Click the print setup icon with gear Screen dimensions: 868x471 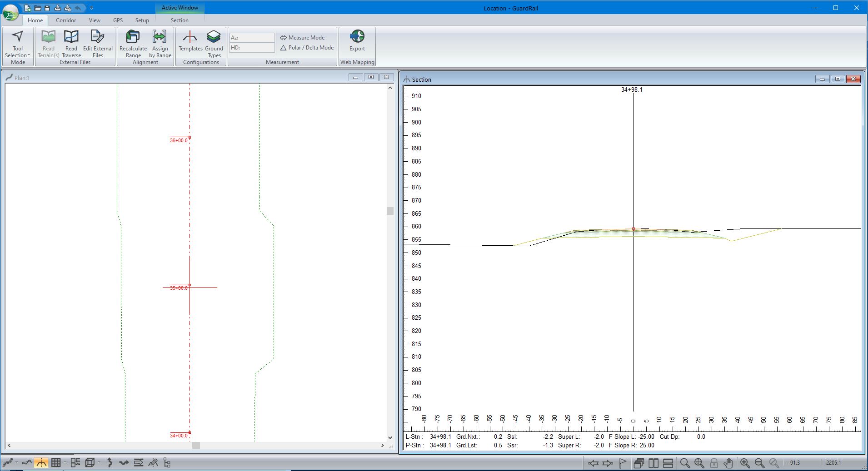point(67,8)
